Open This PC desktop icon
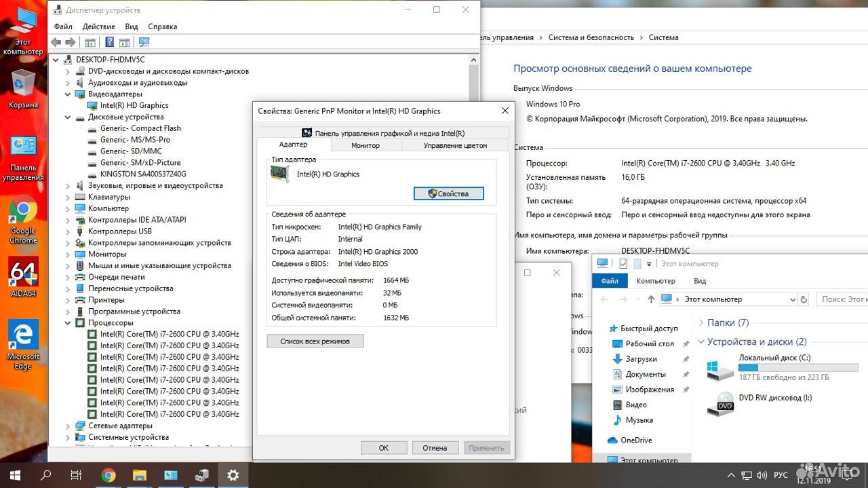The image size is (868, 488). (x=23, y=31)
